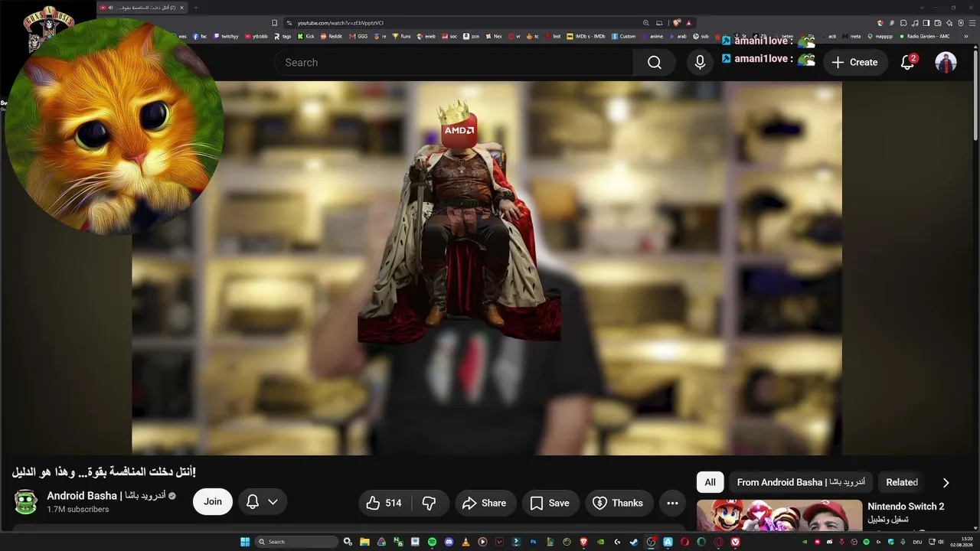Screen dimensions: 980x551
Task: Open the account avatar menu
Action: pyautogui.click(x=946, y=63)
